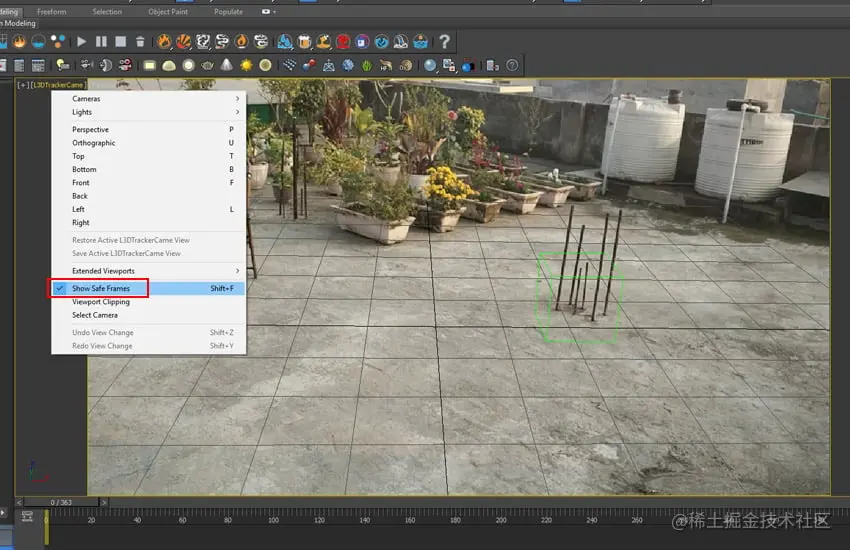This screenshot has width=850, height=550.
Task: Click the Stop simulation square icon
Action: [x=120, y=41]
